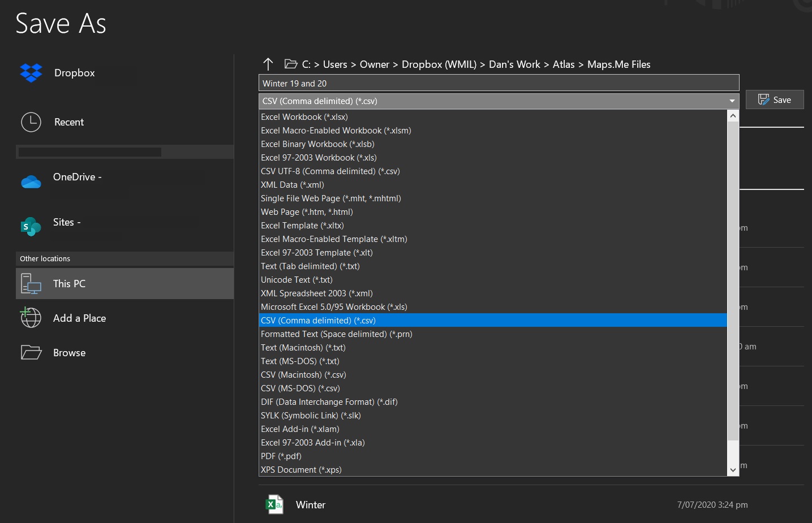Collapse the file type dropdown arrow
This screenshot has width=812, height=523.
732,101
